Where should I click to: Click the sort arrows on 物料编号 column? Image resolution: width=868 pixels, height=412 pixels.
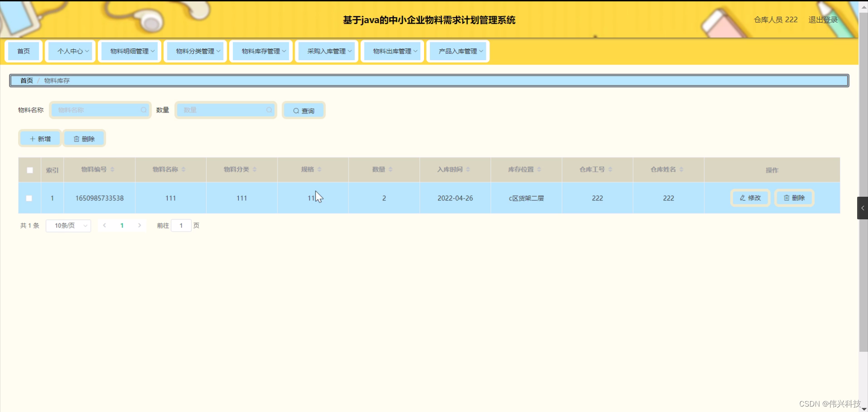click(112, 170)
